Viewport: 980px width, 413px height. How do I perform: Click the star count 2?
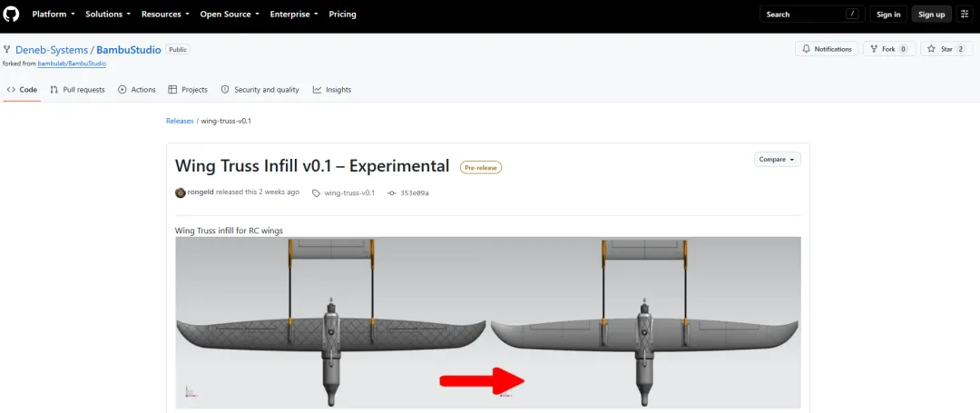[960, 49]
